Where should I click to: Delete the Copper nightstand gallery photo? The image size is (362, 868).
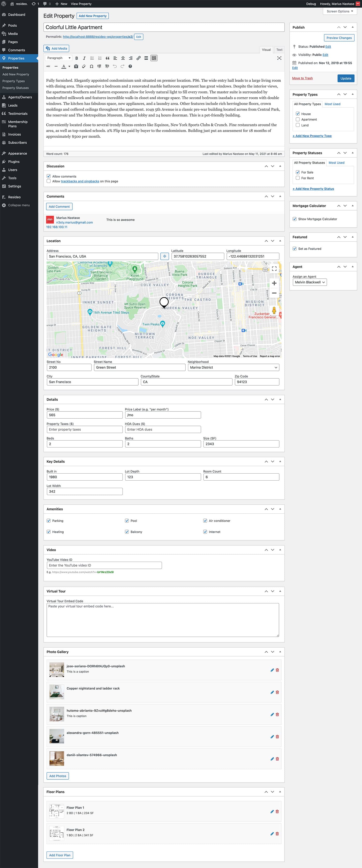[277, 692]
